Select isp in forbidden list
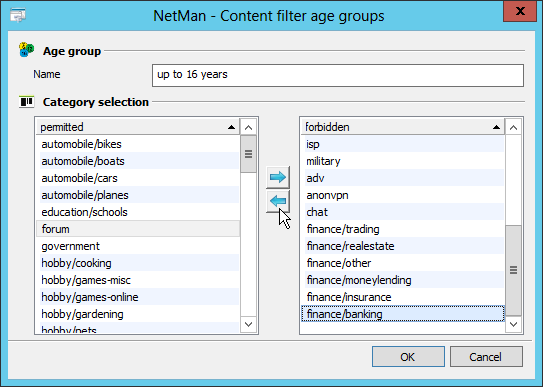 pyautogui.click(x=403, y=144)
